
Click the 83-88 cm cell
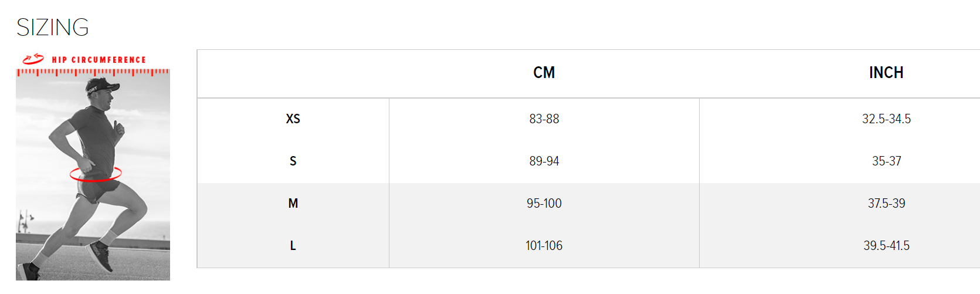544,119
